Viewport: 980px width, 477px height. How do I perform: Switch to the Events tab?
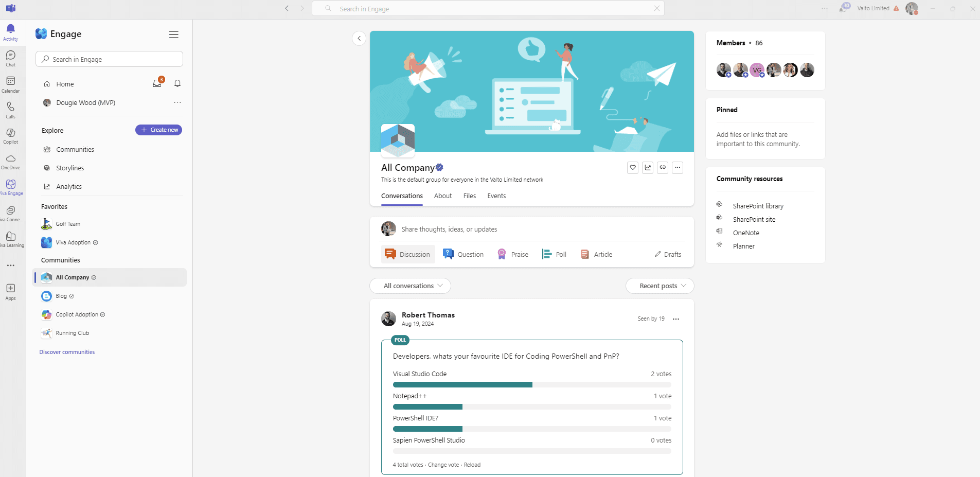[x=496, y=196]
